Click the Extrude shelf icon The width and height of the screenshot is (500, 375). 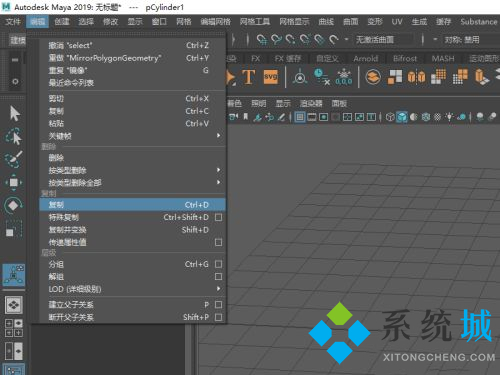tap(482, 77)
